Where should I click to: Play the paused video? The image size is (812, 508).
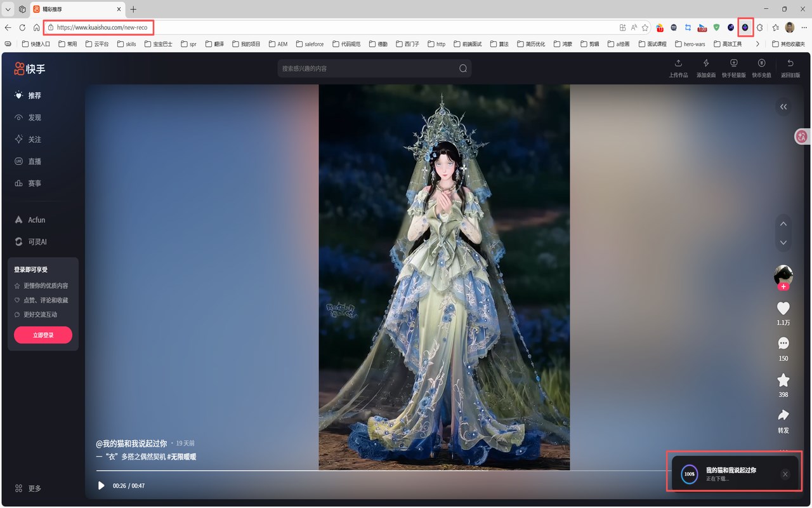click(x=101, y=486)
